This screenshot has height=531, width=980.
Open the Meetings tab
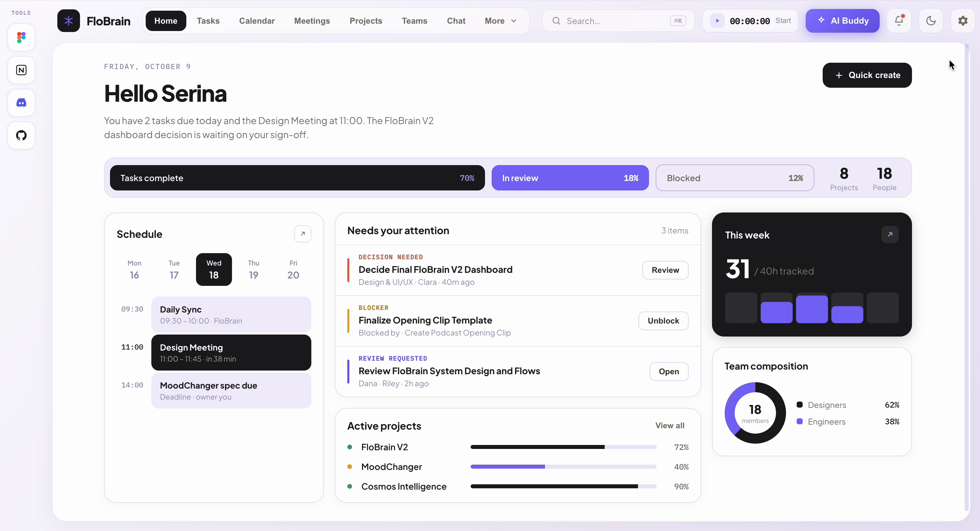[312, 21]
